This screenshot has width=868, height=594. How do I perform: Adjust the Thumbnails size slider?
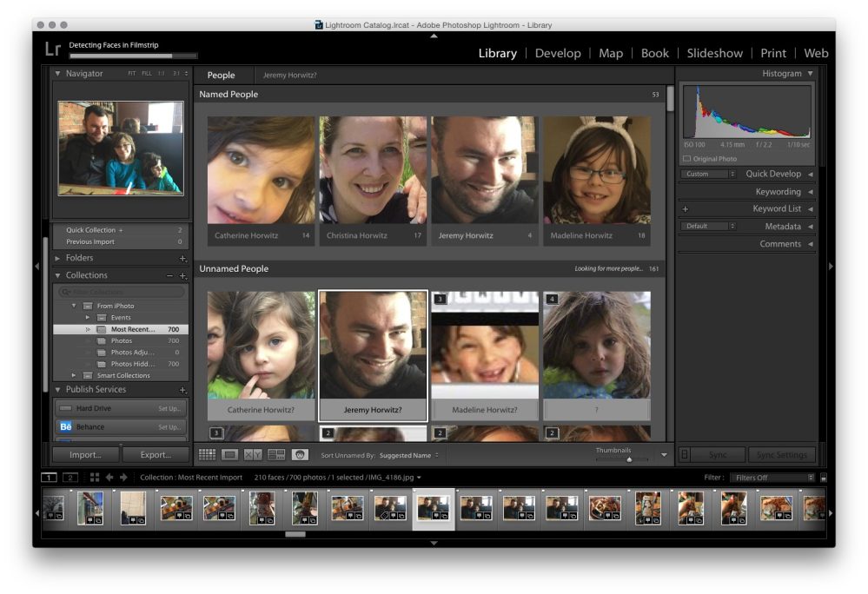point(629,459)
